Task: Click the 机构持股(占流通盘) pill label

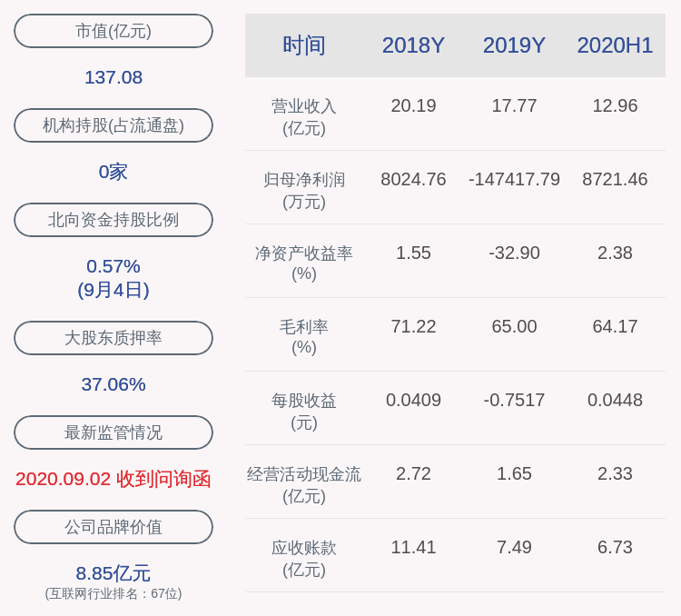Action: tap(113, 125)
